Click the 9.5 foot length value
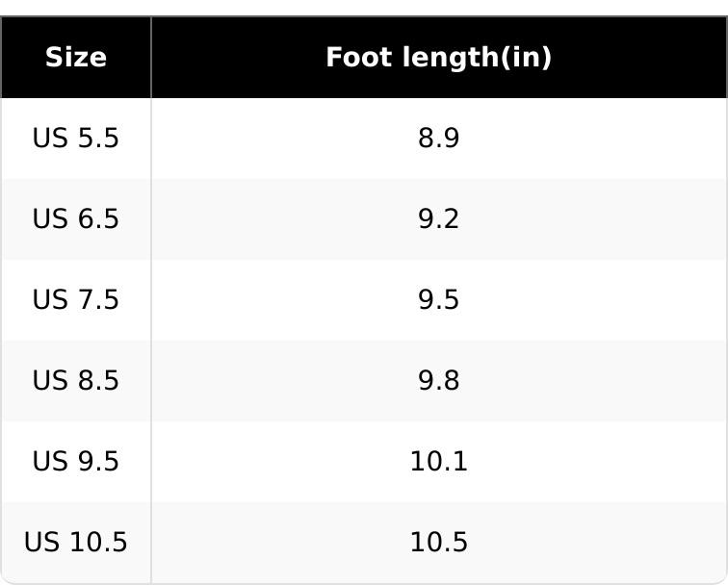 point(439,299)
